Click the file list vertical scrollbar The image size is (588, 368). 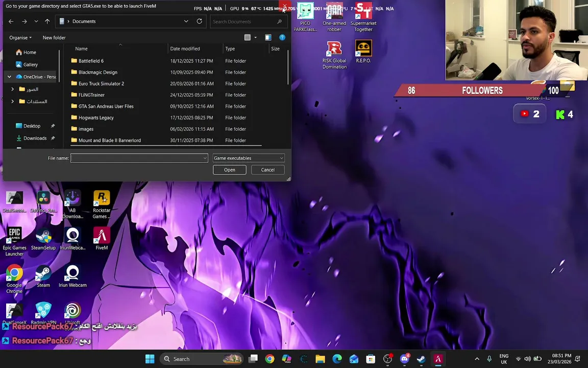click(288, 67)
